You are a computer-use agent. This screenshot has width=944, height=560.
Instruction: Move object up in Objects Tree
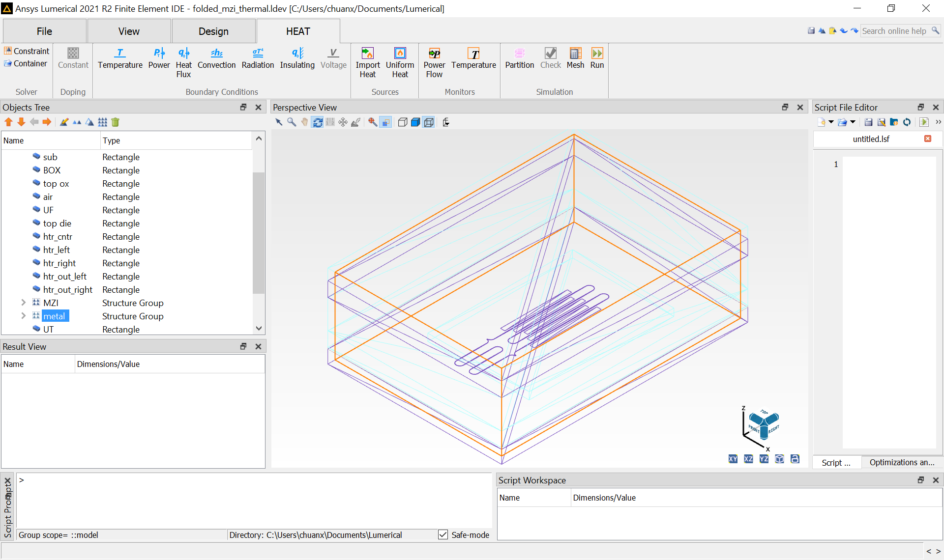tap(8, 122)
